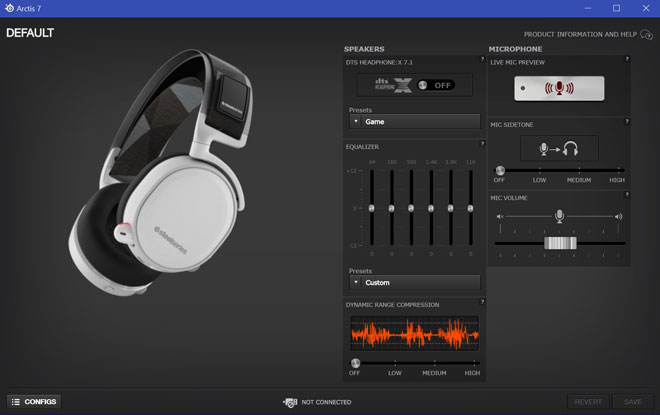
Task: Click the REVERT button
Action: [588, 402]
